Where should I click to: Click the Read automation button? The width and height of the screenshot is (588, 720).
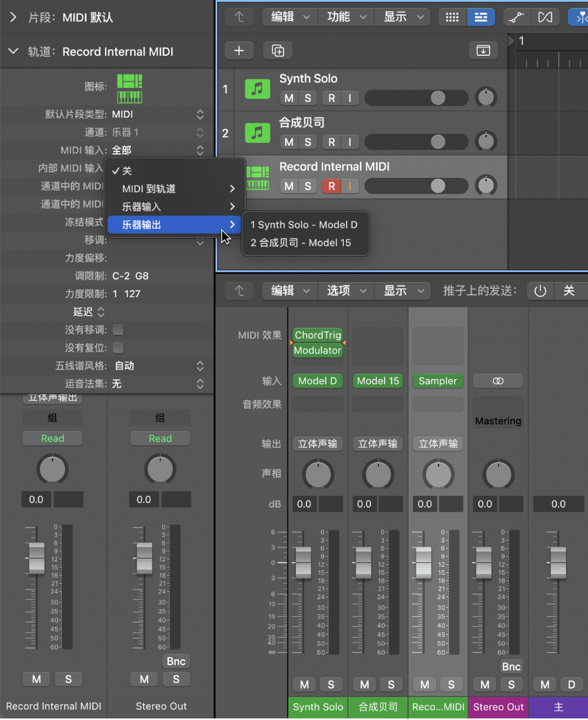(x=52, y=438)
